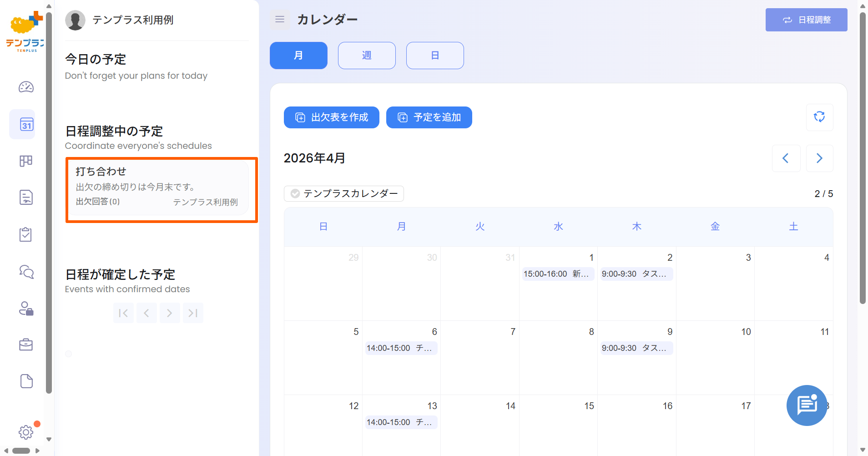Click the 出欠表を作成 button
868x456 pixels.
(331, 117)
